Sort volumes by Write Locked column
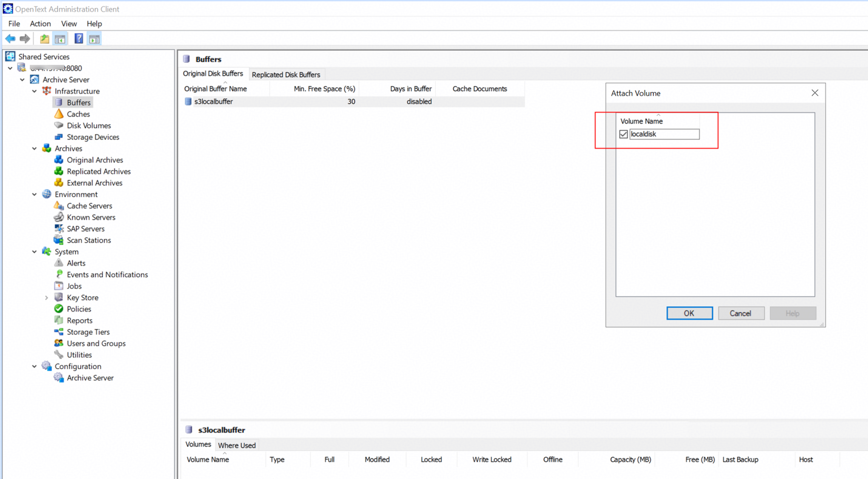The image size is (868, 479). [492, 459]
